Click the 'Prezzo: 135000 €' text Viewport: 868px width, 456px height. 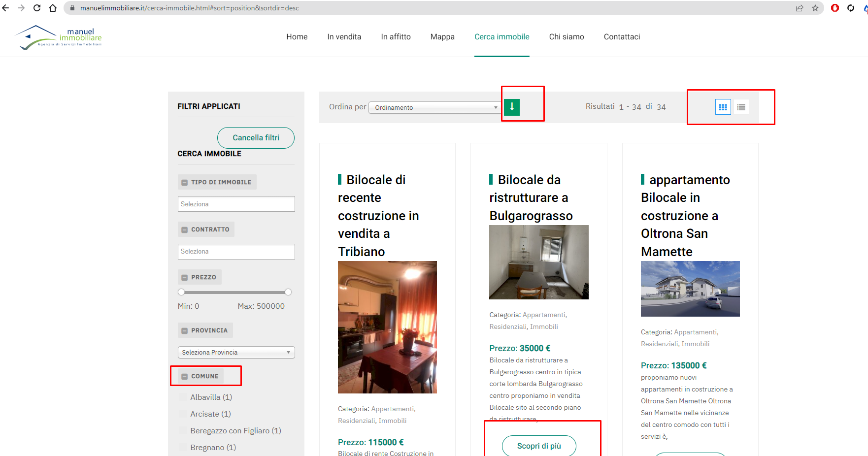(x=674, y=366)
